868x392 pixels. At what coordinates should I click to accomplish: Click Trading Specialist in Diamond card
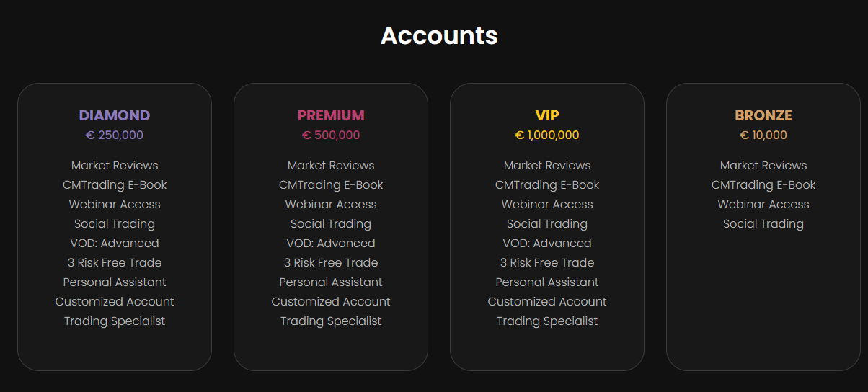(x=115, y=321)
